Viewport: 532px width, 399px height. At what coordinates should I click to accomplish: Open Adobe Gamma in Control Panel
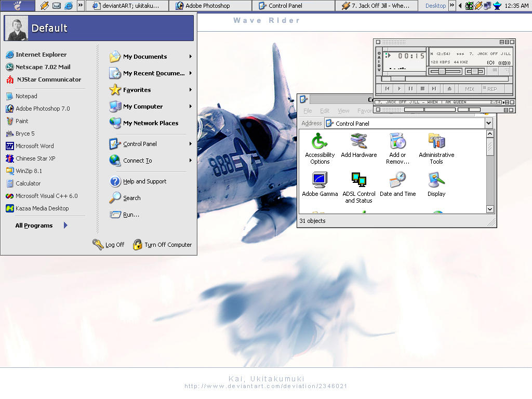tap(320, 184)
